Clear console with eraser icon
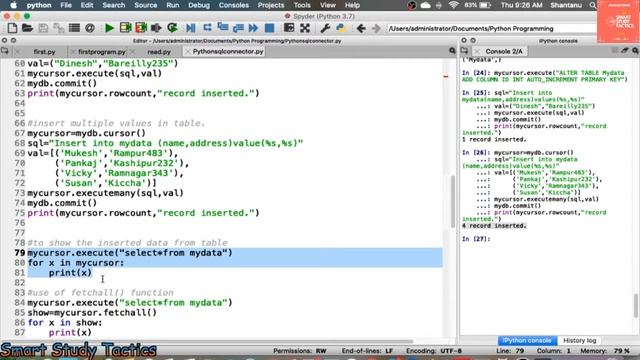 [624, 51]
